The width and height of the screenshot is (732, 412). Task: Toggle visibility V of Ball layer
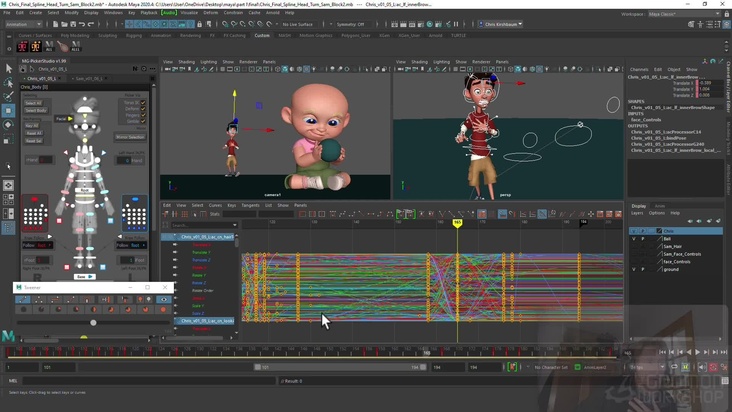pos(633,238)
